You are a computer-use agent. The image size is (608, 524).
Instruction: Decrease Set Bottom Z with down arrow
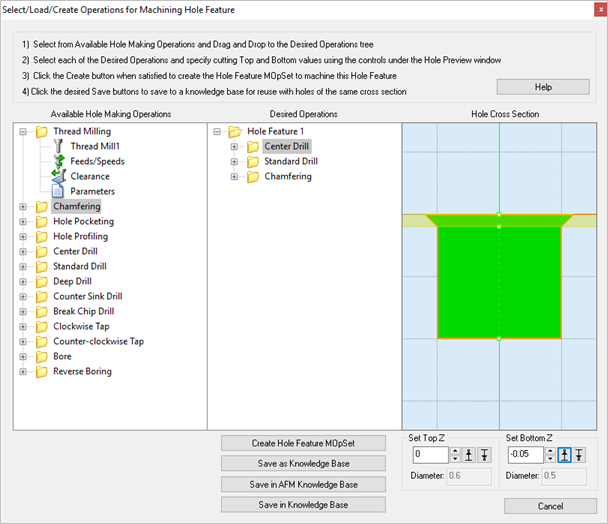point(550,459)
